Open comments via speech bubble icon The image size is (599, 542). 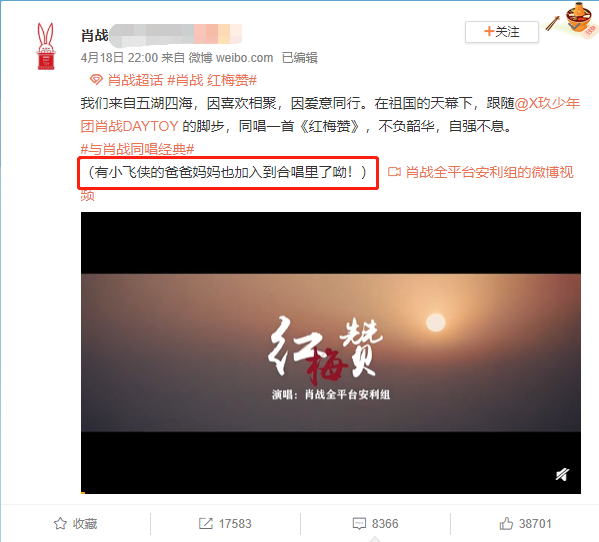(x=359, y=524)
